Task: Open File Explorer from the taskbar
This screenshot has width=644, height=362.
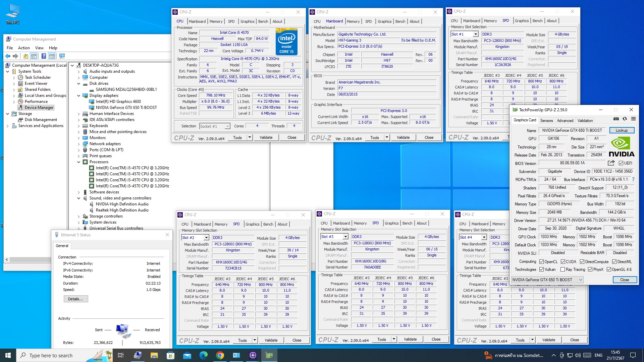Action: 154,355
